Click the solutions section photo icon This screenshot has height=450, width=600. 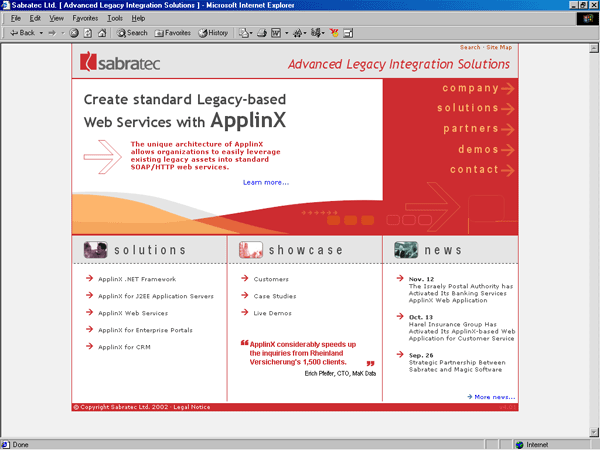click(x=95, y=250)
